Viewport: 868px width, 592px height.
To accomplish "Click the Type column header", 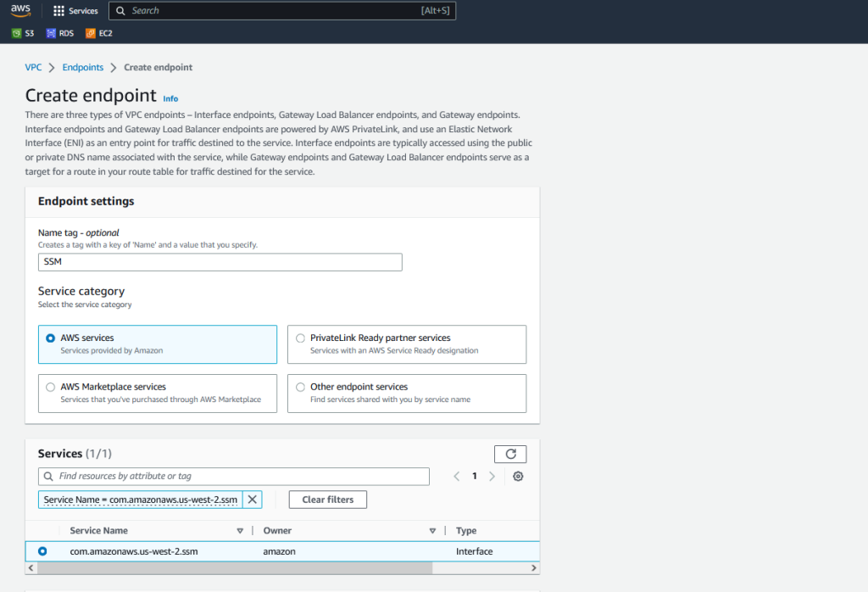I will (x=466, y=531).
